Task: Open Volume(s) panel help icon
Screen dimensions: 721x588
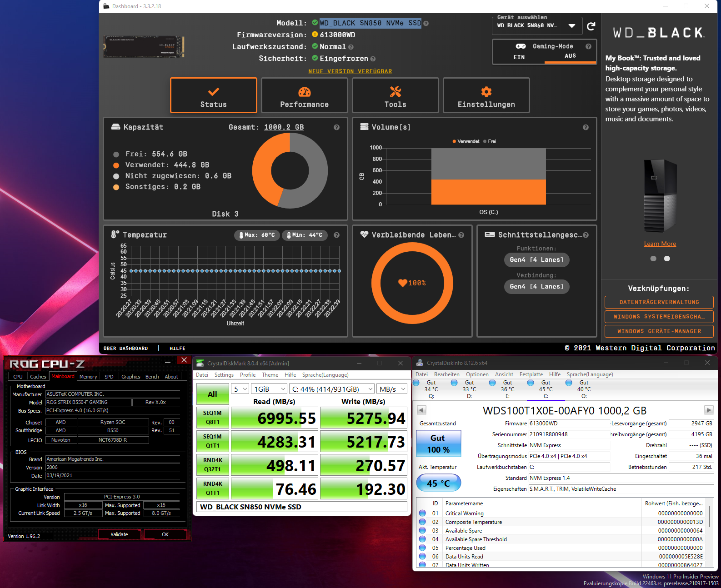Action: [x=586, y=127]
